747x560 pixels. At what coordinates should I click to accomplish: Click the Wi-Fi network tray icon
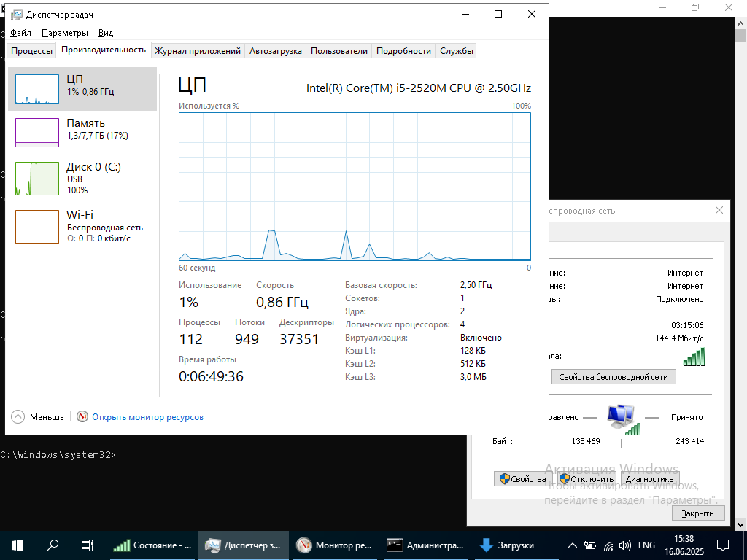click(608, 545)
